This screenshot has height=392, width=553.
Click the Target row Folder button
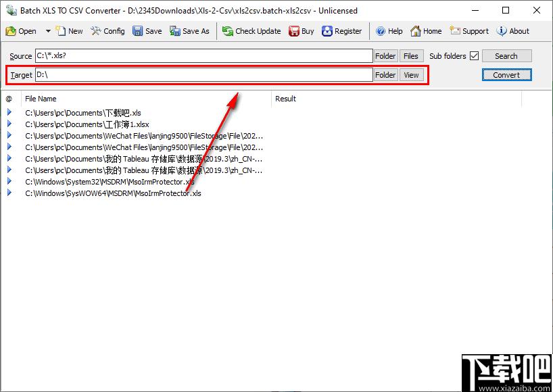pos(385,75)
